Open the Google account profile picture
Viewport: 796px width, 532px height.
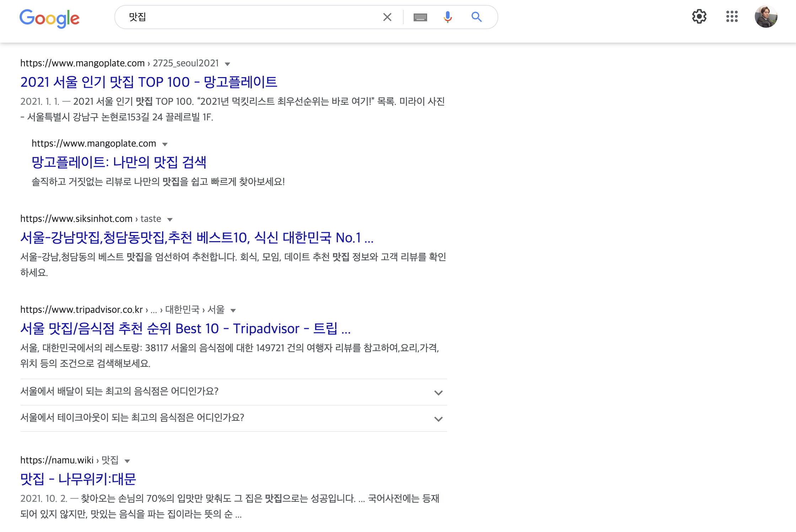pos(766,17)
